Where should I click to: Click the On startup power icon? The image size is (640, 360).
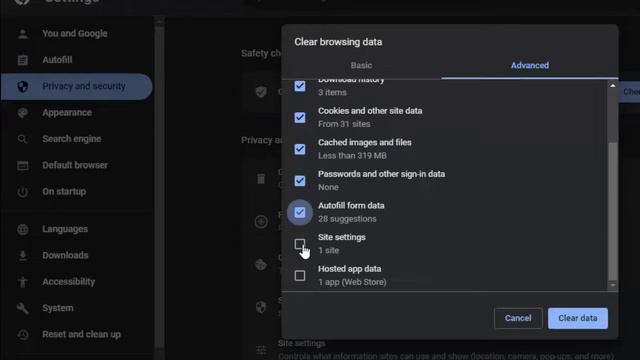pos(23,192)
